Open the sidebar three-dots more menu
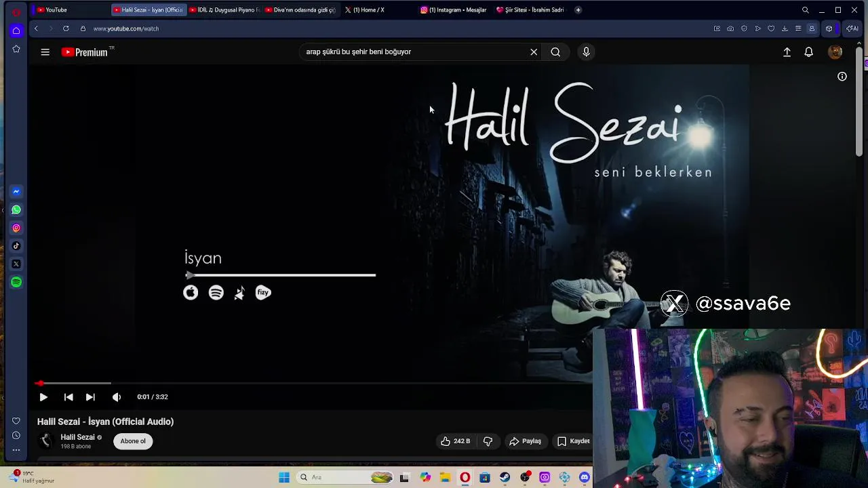The width and height of the screenshot is (868, 488). click(x=16, y=449)
